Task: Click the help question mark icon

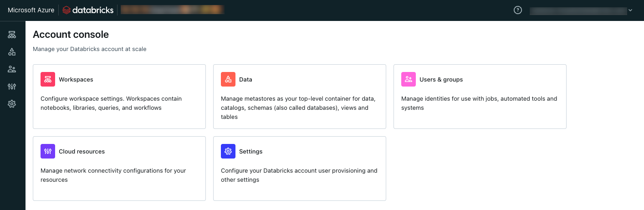Action: (x=517, y=10)
